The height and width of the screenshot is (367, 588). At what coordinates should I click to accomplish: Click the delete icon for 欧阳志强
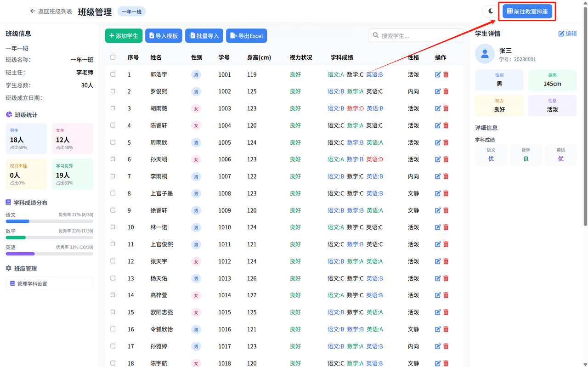446,312
